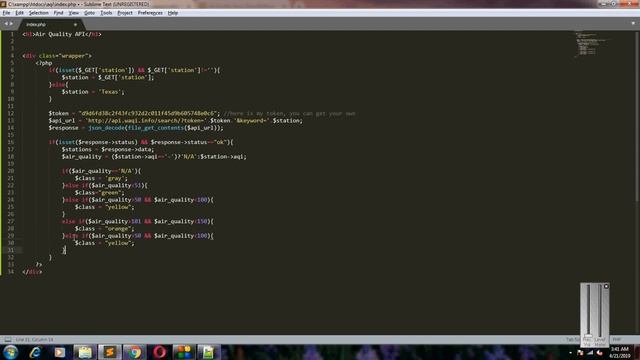Switch to Sublime Text taskbar icon
Screen dimensions: 640x360
click(109, 352)
